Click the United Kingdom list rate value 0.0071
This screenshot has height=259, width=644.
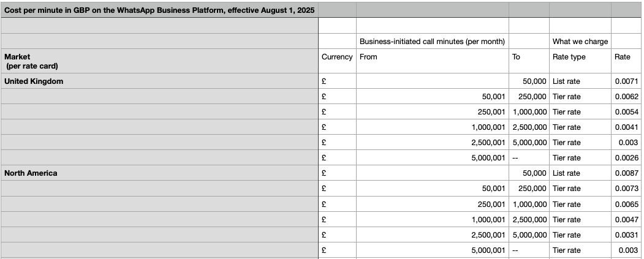626,81
